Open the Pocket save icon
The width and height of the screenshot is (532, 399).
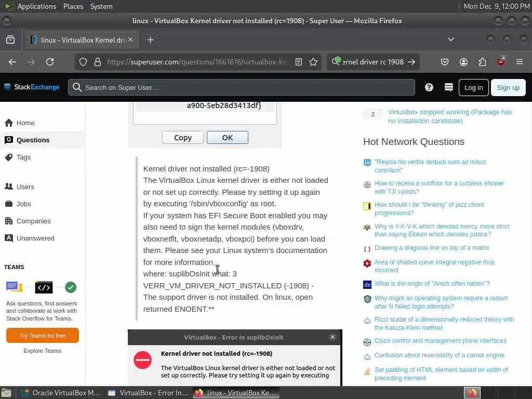pyautogui.click(x=445, y=62)
